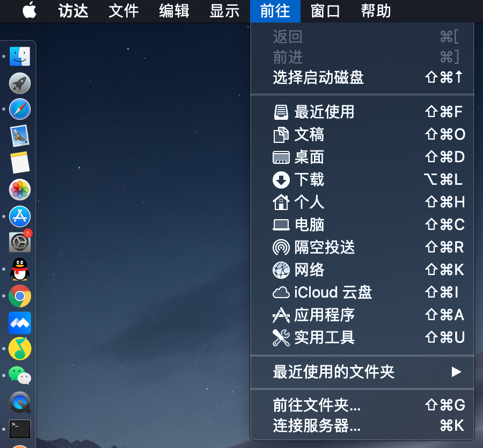The image size is (483, 448).
Task: Select the 个人 text label
Action: (x=309, y=203)
